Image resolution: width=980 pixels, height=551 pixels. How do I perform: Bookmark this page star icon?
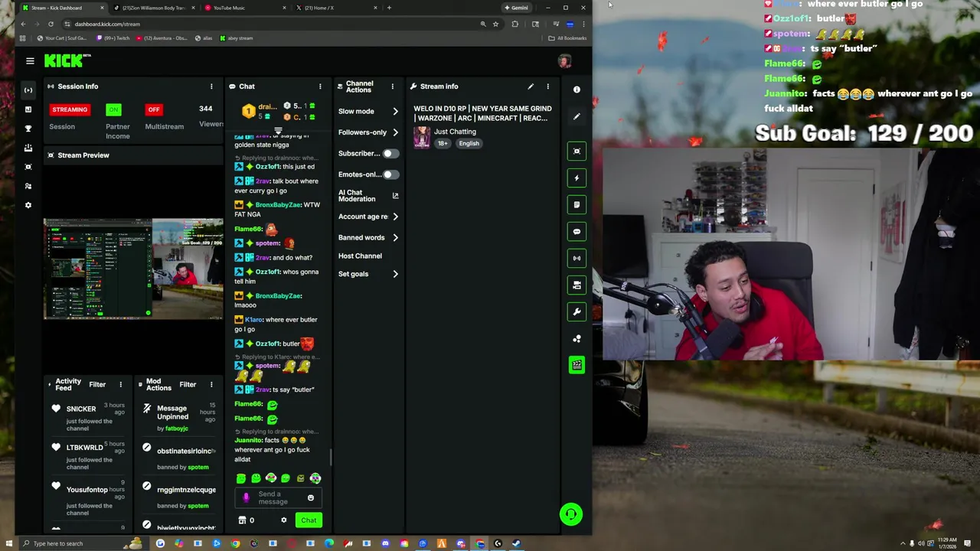[x=495, y=24]
